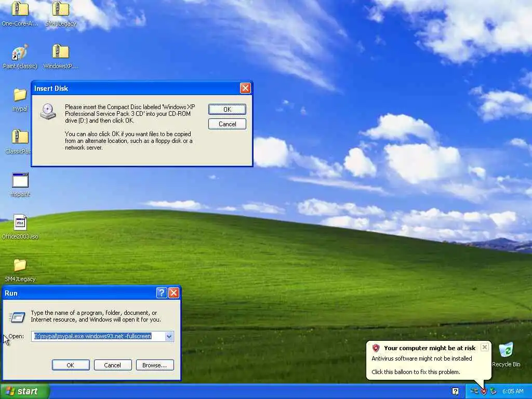Click OK in the Insert Disk dialog

click(228, 109)
